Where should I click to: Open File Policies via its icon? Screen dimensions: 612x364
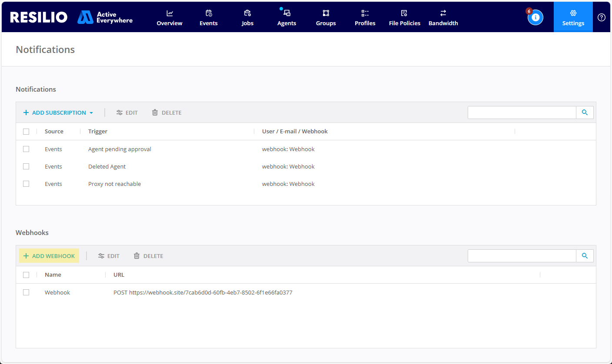pos(404,13)
